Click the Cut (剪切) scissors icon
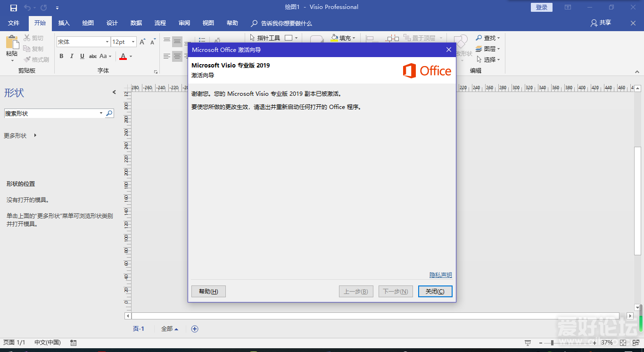 [x=27, y=38]
